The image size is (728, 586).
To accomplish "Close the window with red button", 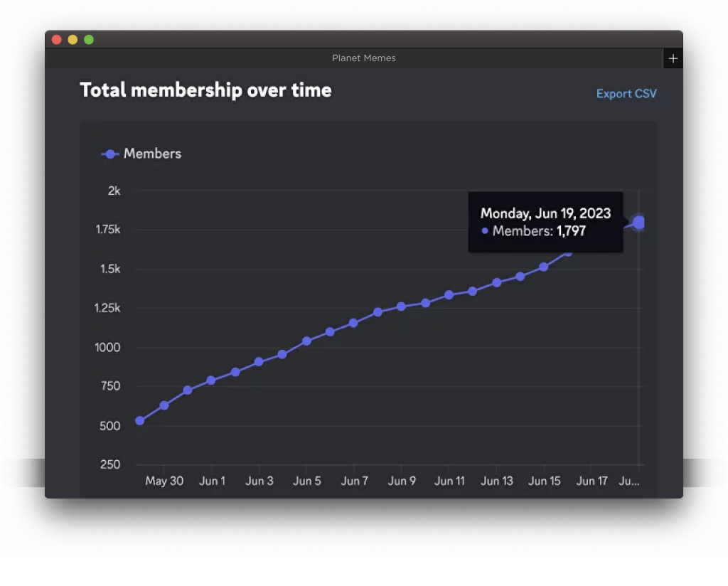I will click(x=57, y=40).
